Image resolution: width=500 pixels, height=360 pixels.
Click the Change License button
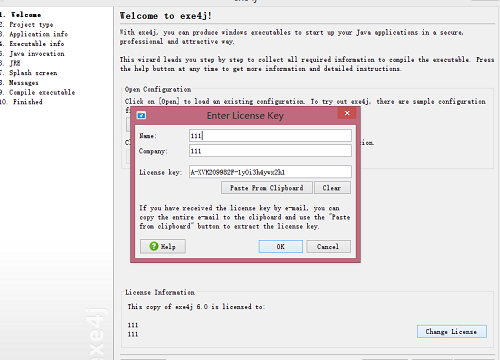[x=451, y=331]
